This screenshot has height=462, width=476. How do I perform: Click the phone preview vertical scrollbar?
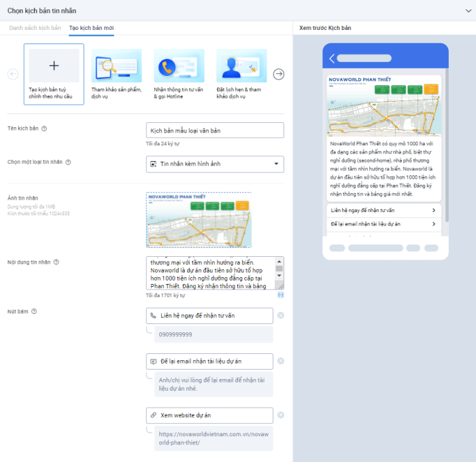[x=447, y=145]
